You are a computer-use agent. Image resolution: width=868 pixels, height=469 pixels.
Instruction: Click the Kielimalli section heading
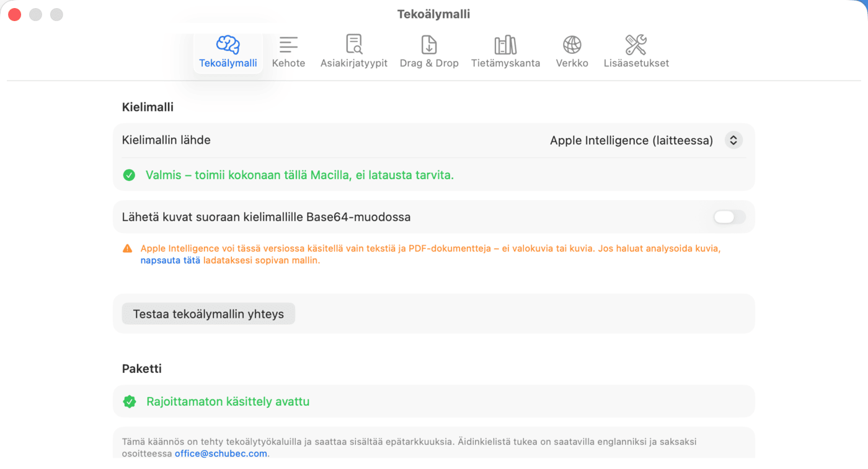(148, 107)
